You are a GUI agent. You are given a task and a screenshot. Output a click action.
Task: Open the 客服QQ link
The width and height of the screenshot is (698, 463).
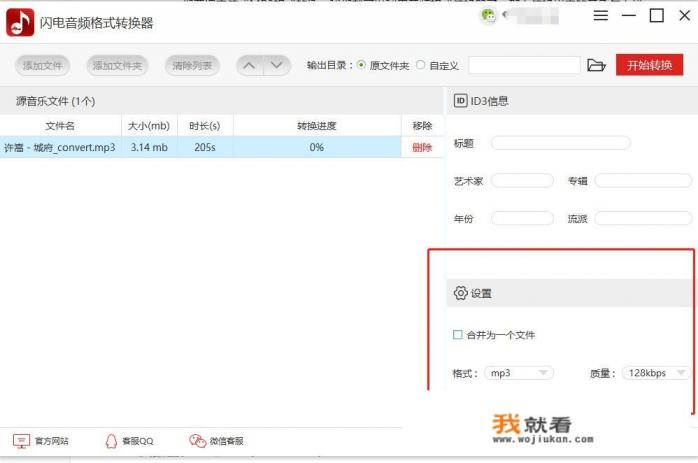[138, 441]
